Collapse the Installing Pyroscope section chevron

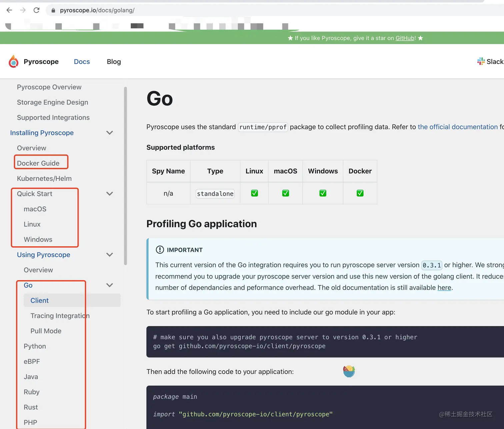[x=109, y=133]
